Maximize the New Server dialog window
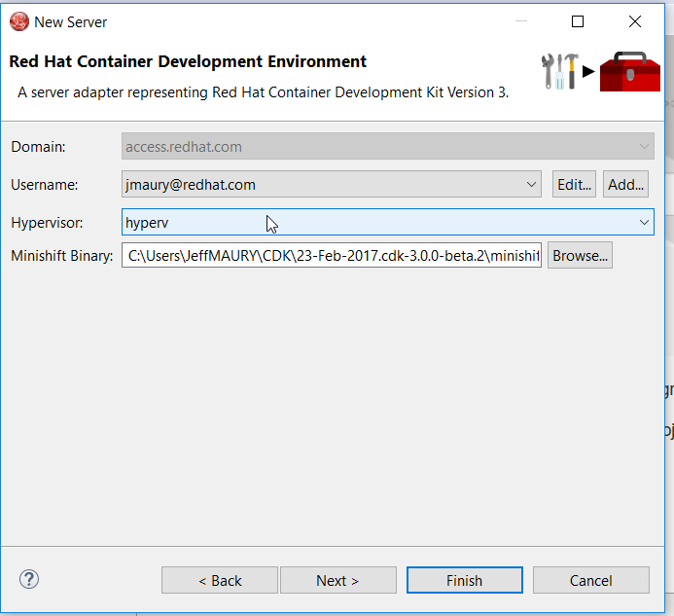Screen dimensions: 674x616 click(x=578, y=21)
